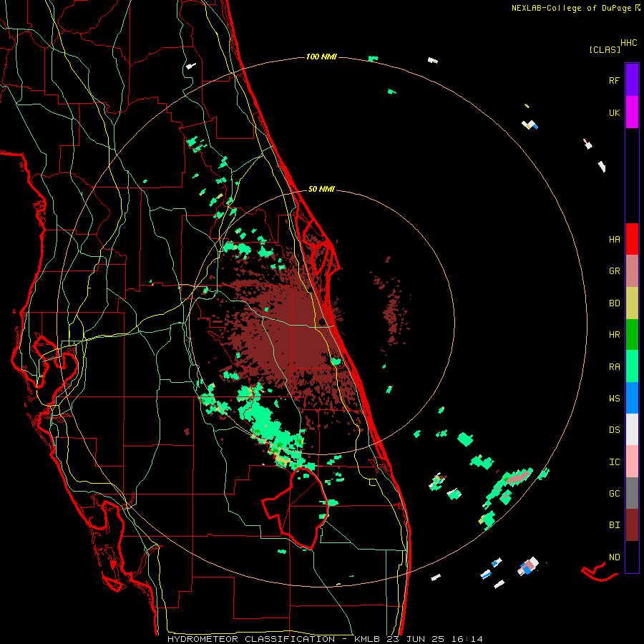Click the GC legend label
This screenshot has width=644, height=644.
[x=614, y=494]
